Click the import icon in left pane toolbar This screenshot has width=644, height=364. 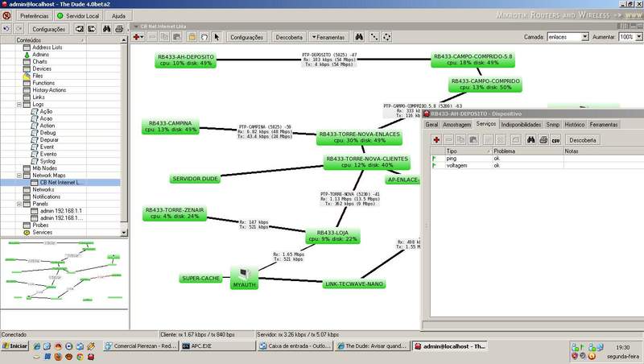pyautogui.click(x=79, y=29)
